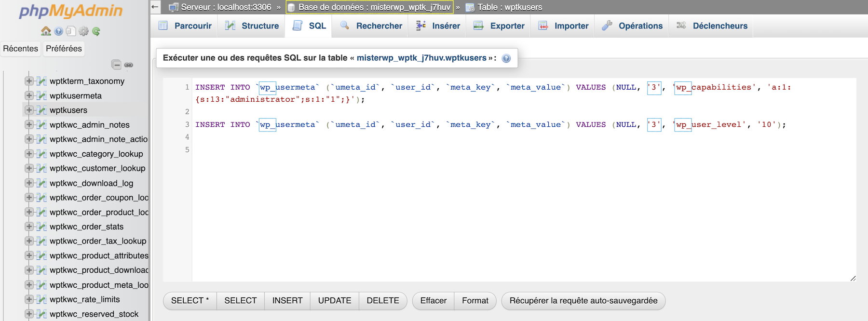The image size is (868, 321).
Task: Click the table icon next to wptkwc_rate_limits
Action: point(42,299)
